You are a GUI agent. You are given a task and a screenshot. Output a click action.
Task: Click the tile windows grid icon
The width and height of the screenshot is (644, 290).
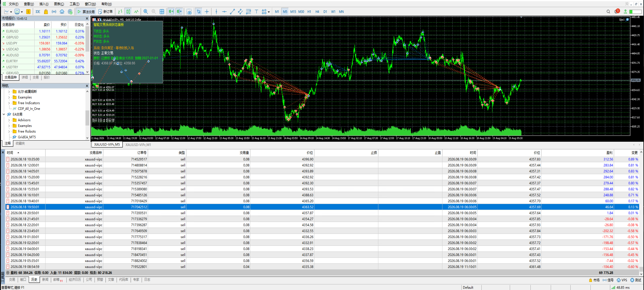tap(162, 12)
